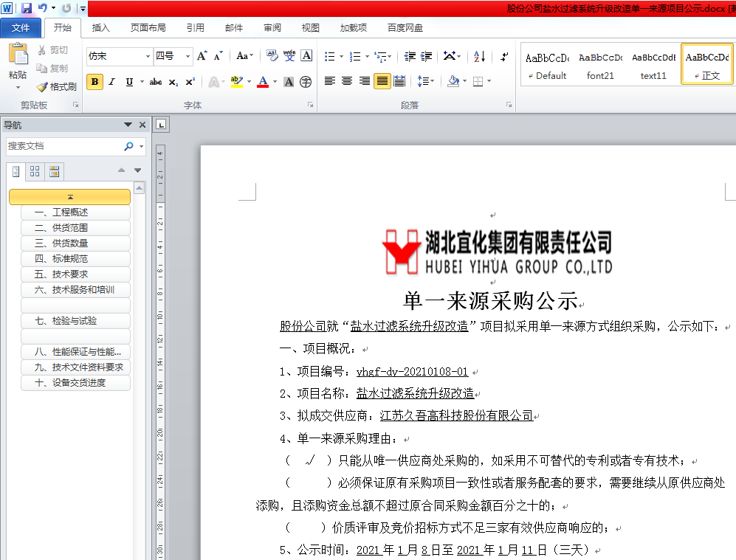Show paragraph marks icon
736x560 pixels.
point(504,56)
